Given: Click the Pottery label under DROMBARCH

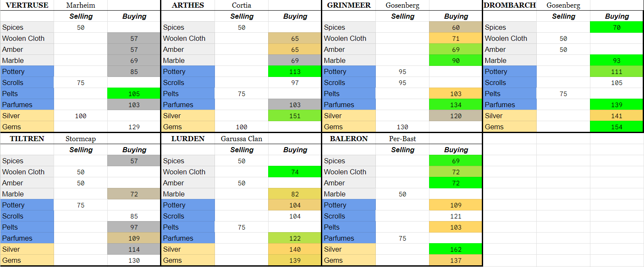Looking at the screenshot, I should (509, 71).
